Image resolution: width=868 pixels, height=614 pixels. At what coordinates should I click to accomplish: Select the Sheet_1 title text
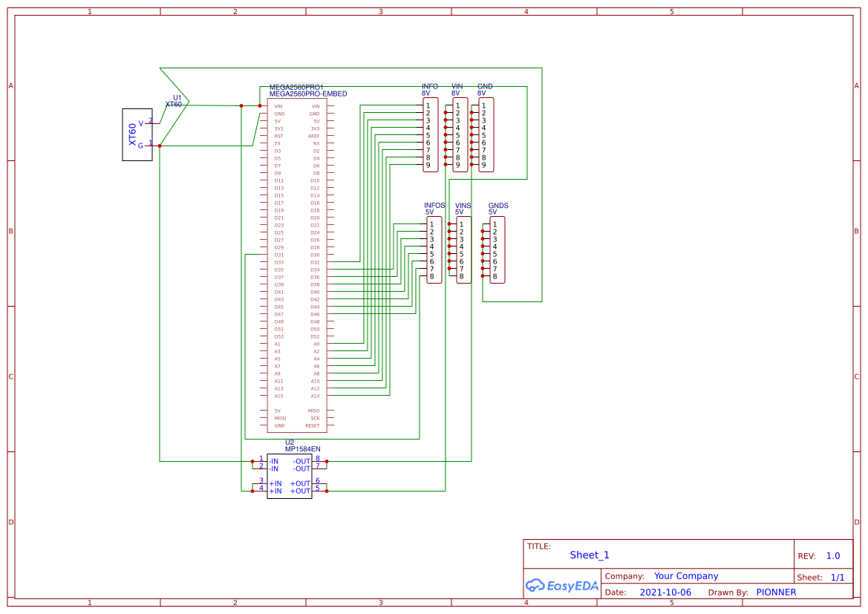590,555
